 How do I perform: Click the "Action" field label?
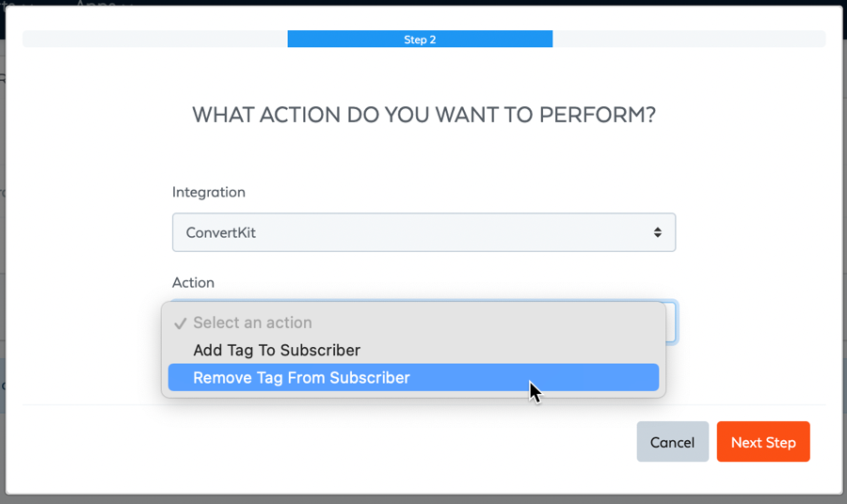point(193,282)
